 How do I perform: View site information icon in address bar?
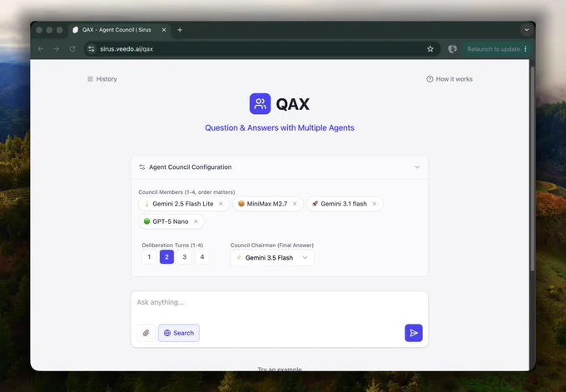pyautogui.click(x=92, y=49)
